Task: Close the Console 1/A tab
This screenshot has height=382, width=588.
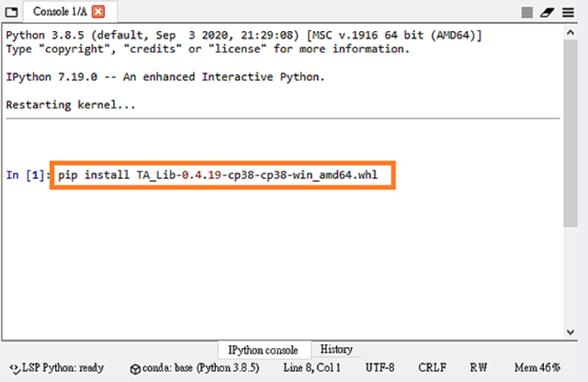Action: 98,12
